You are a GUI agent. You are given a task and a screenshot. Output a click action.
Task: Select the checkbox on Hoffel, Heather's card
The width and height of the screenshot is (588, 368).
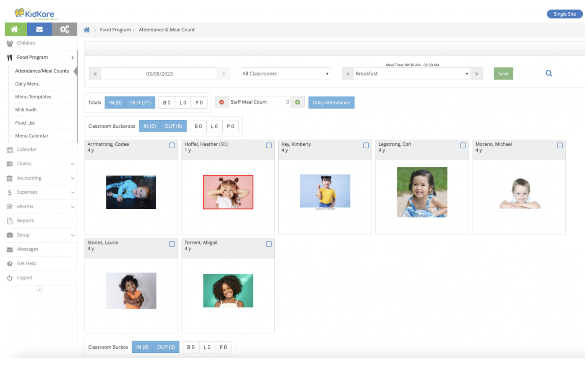pos(269,145)
